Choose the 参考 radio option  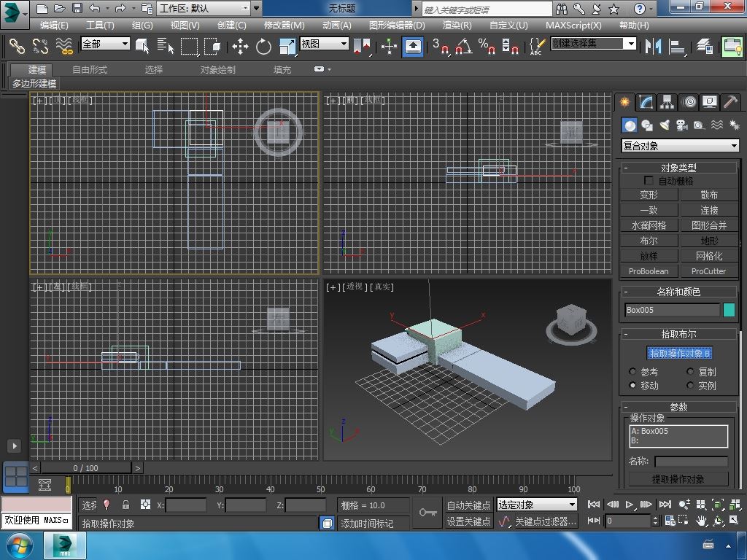point(632,372)
